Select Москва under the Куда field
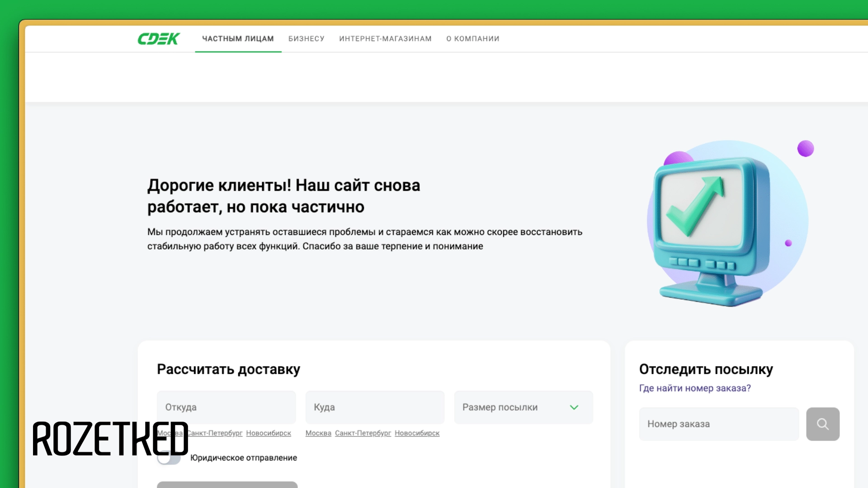The height and width of the screenshot is (488, 868). point(318,433)
